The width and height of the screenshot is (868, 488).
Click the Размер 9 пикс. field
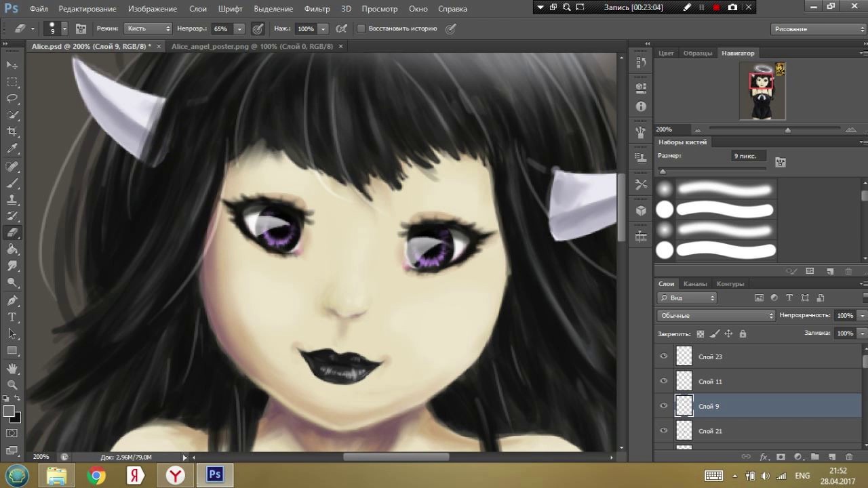coord(749,156)
